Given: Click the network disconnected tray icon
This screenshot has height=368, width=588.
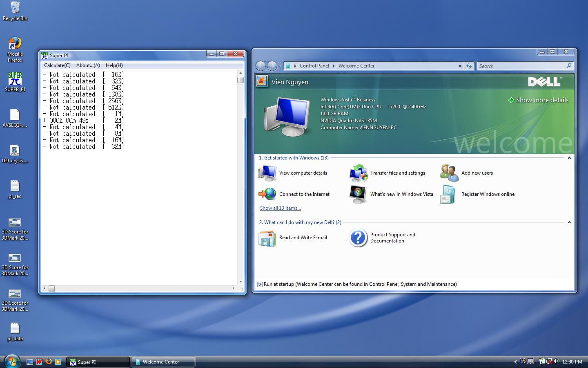Looking at the screenshot, I should [x=549, y=361].
